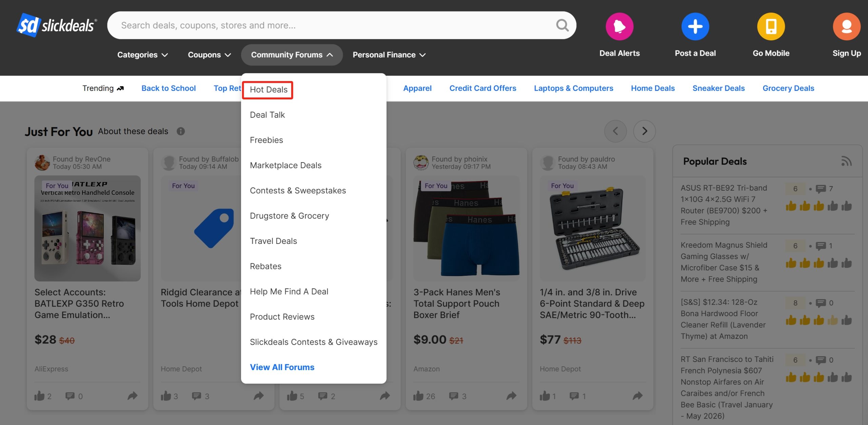The image size is (868, 425).
Task: Click phoinix's user avatar
Action: (421, 163)
